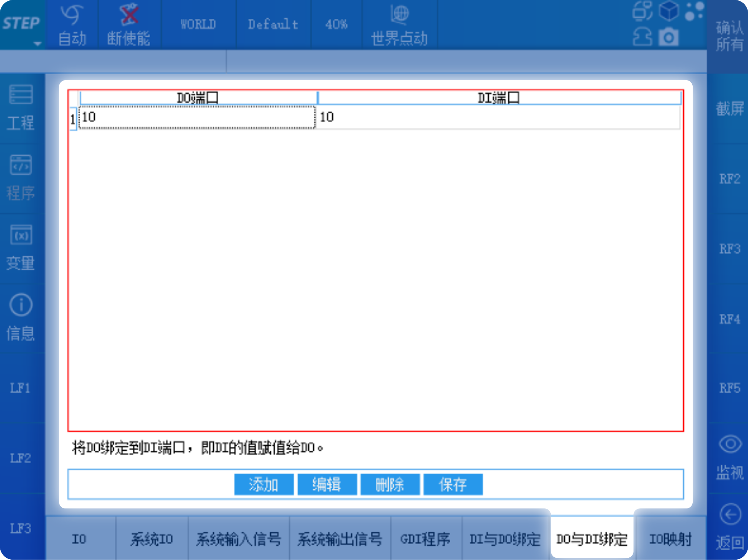Open the 信息 information panel
Image resolution: width=748 pixels, height=560 pixels.
coord(21,318)
